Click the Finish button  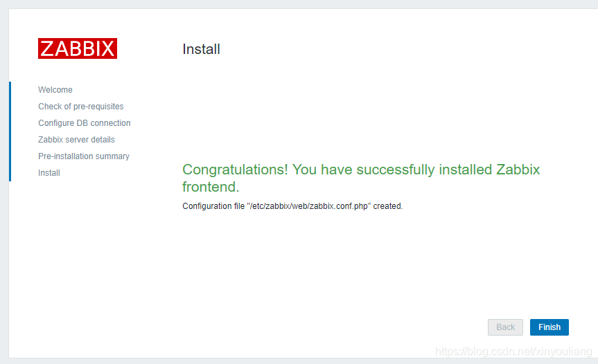[549, 327]
